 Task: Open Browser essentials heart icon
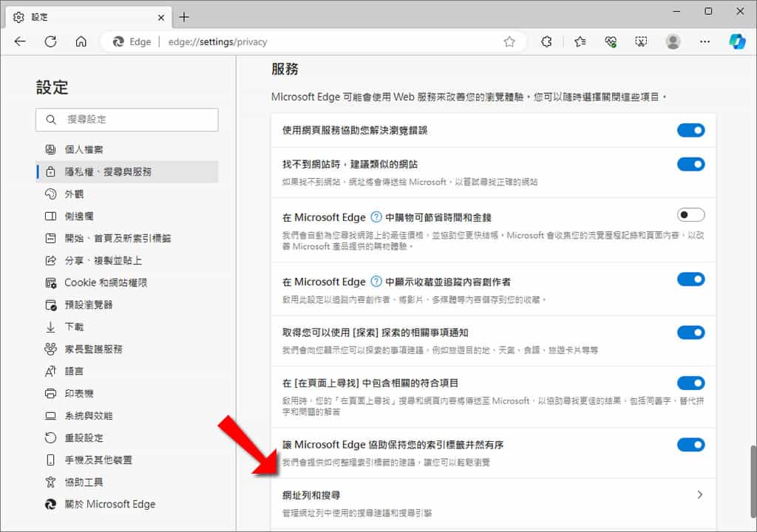point(610,42)
